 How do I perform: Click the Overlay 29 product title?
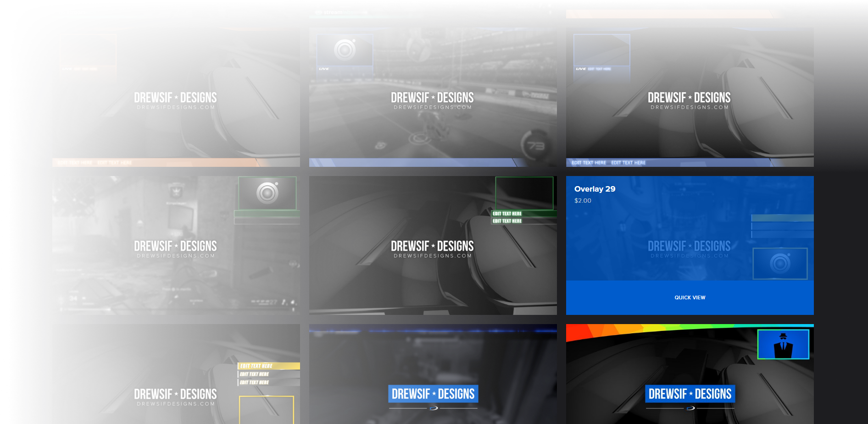(595, 189)
